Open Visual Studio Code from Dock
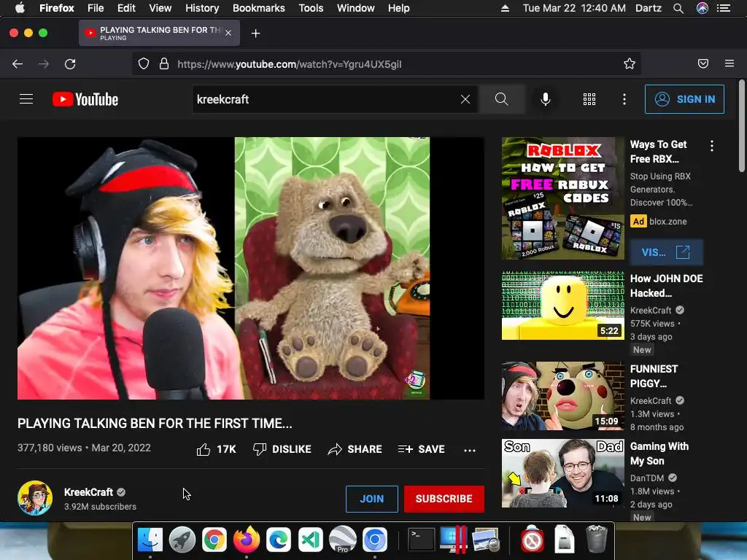This screenshot has height=560, width=747. (x=311, y=540)
